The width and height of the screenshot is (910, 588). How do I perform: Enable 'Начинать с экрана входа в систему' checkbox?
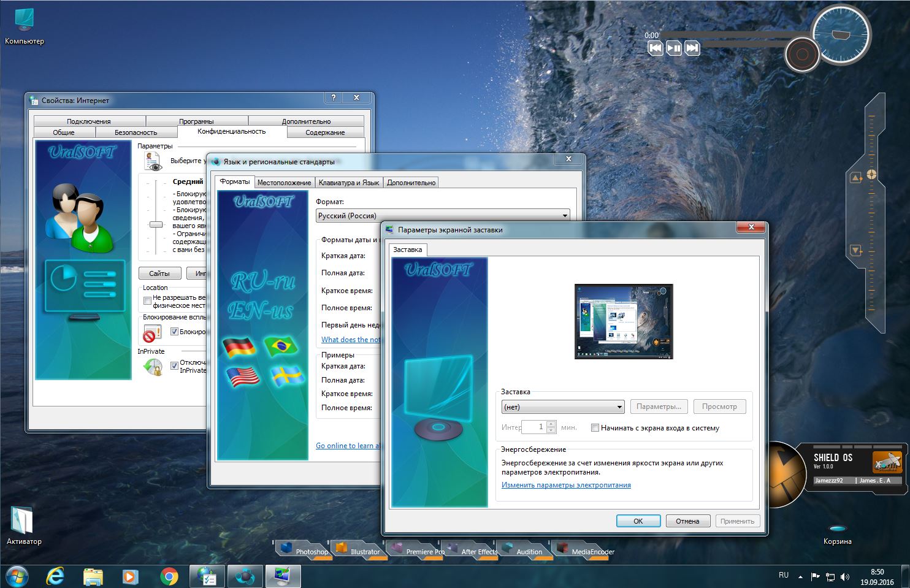[595, 428]
